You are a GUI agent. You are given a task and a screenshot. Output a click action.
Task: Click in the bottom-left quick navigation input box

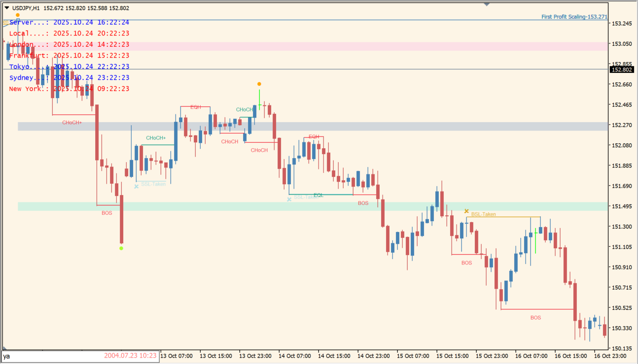49,356
